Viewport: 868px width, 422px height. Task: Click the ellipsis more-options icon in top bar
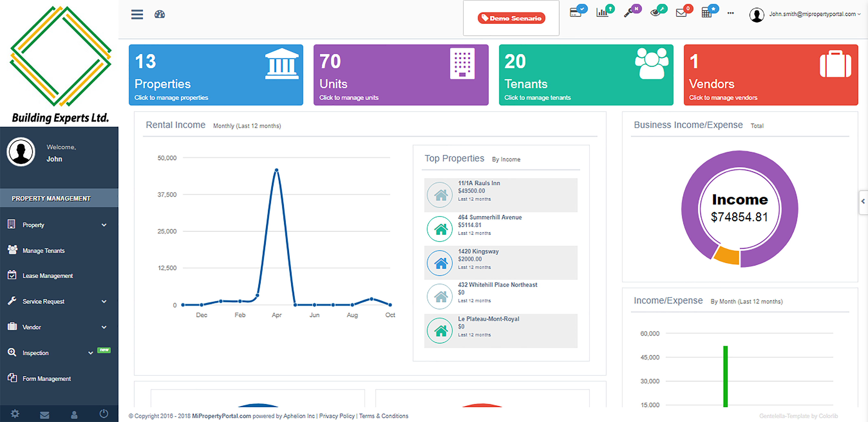click(731, 13)
